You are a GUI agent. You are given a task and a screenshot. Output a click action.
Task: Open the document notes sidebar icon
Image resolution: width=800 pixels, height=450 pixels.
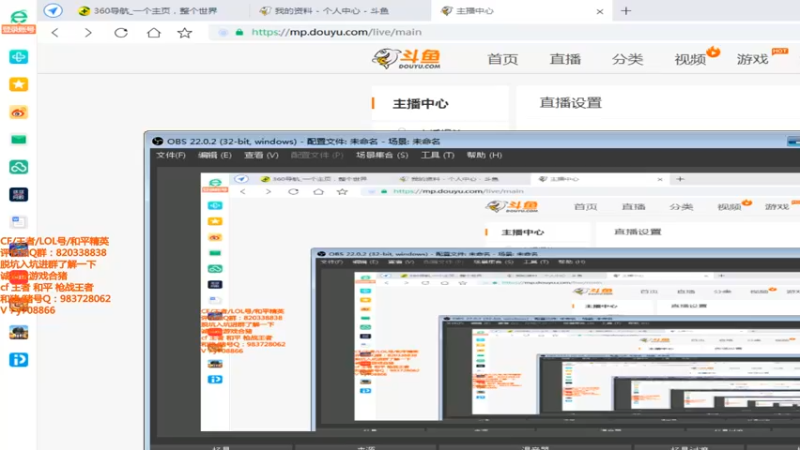[18, 222]
